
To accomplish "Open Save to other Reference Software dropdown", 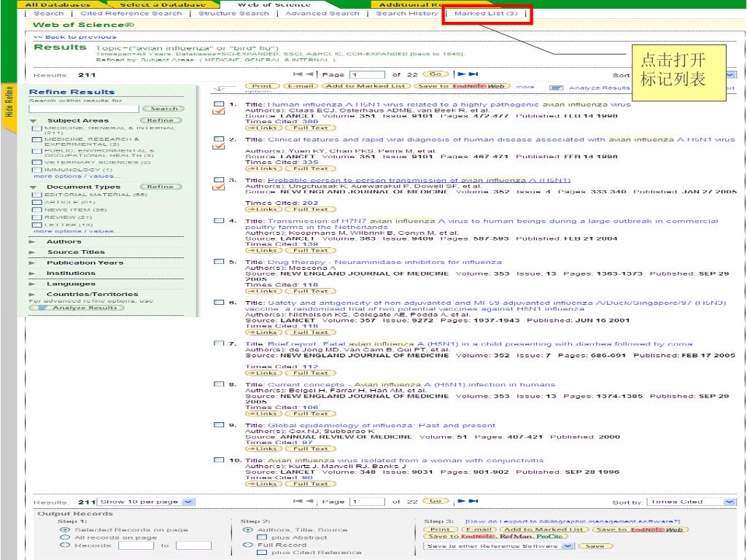I will coord(498,545).
